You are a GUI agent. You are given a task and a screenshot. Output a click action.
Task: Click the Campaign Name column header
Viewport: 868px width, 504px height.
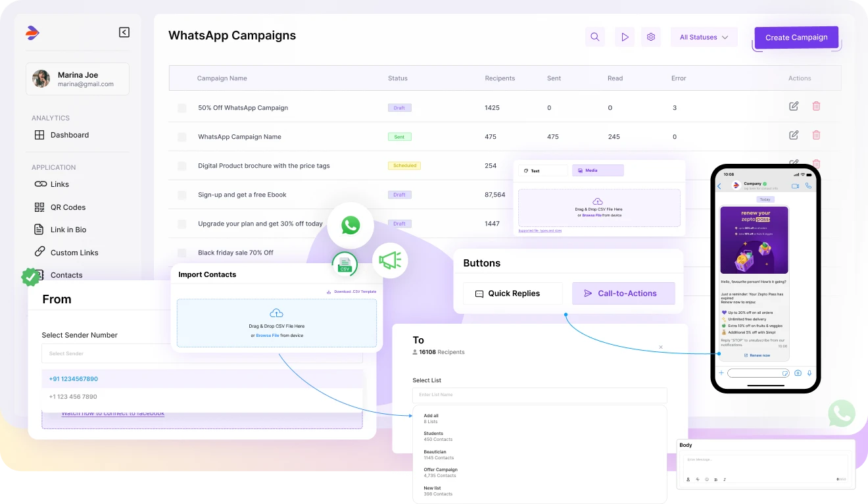222,78
